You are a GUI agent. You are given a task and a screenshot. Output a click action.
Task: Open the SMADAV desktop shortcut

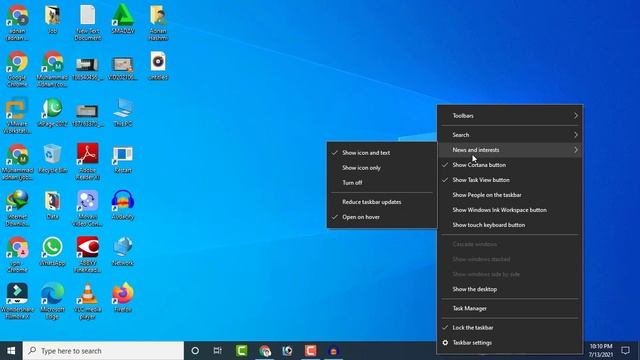123,19
